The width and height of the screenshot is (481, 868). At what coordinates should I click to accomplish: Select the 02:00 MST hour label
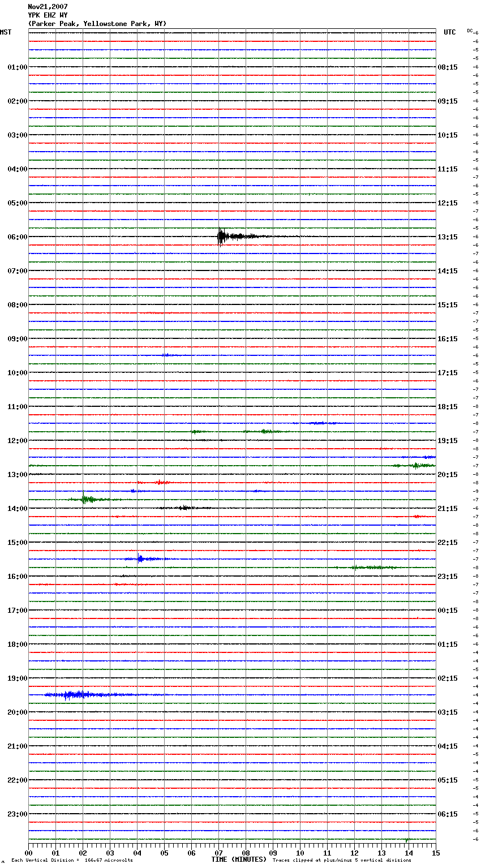pyautogui.click(x=18, y=101)
